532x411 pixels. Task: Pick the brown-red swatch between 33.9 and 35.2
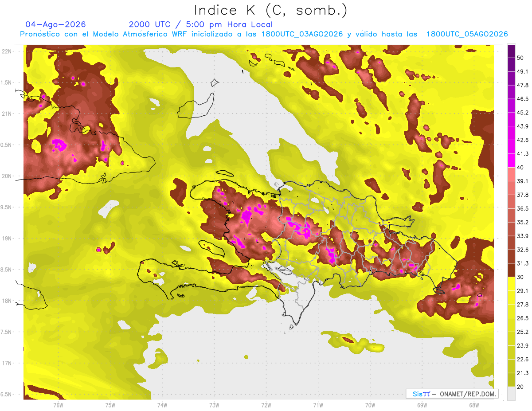click(x=511, y=229)
